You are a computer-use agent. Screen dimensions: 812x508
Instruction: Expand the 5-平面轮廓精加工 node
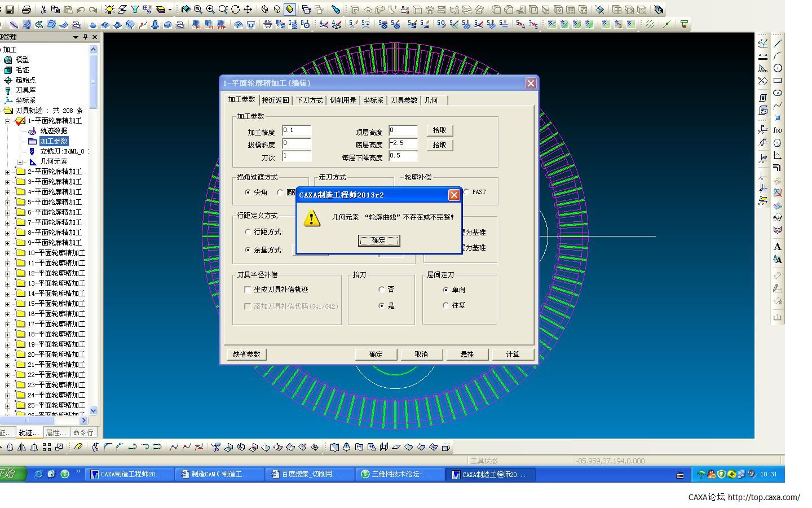pyautogui.click(x=8, y=202)
